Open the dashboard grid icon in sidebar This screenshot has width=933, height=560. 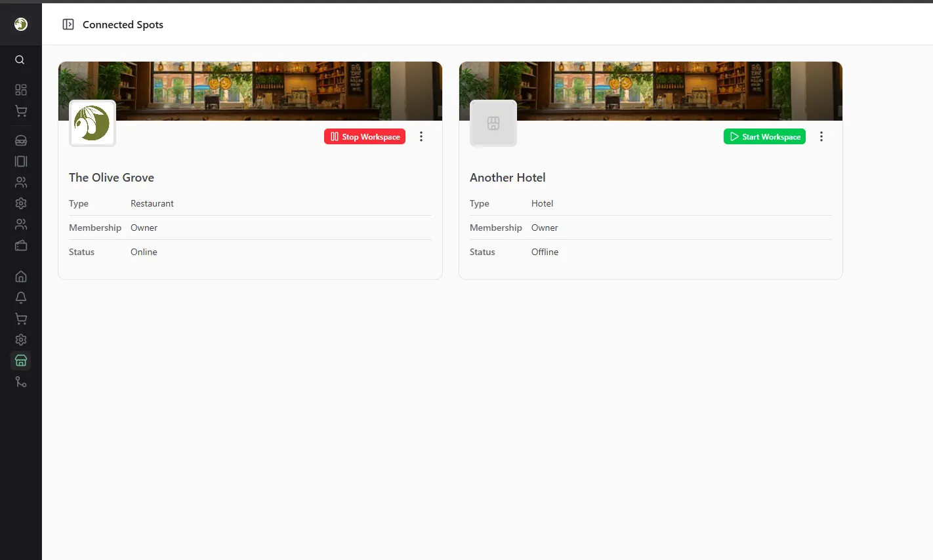coord(21,89)
